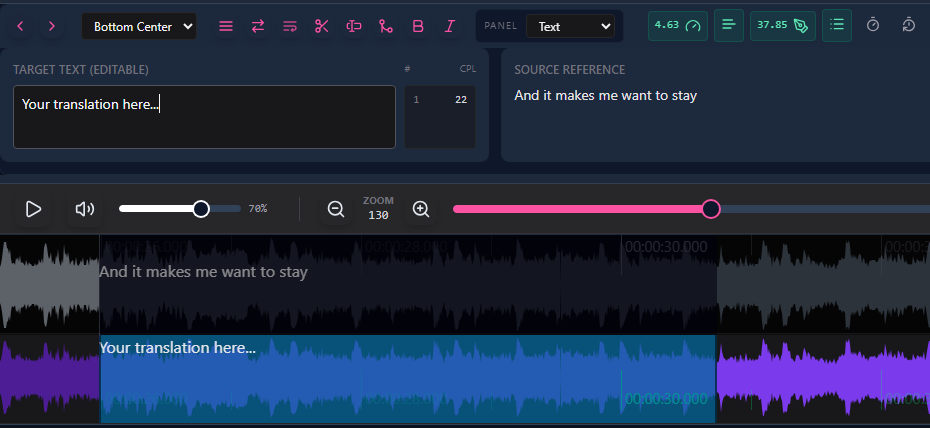The width and height of the screenshot is (930, 428).
Task: Click the zoom value 130
Action: (x=378, y=215)
